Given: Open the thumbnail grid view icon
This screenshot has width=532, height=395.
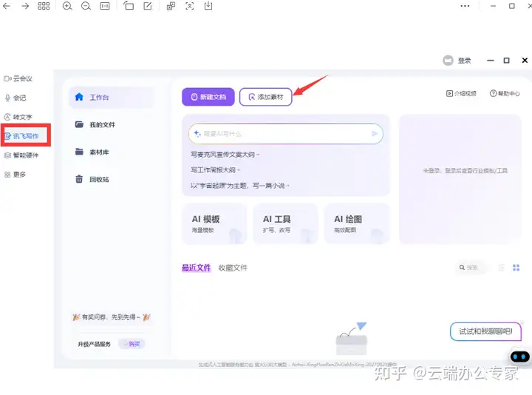Looking at the screenshot, I should tap(44, 6).
